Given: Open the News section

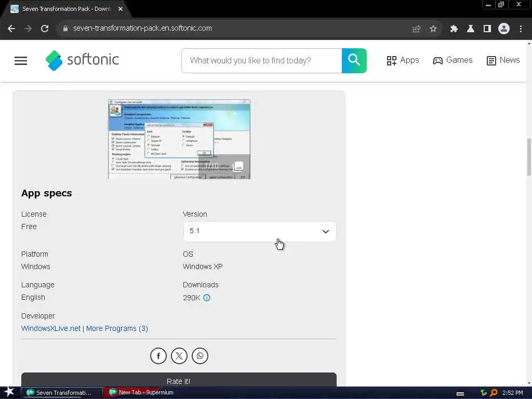Looking at the screenshot, I should [x=503, y=60].
